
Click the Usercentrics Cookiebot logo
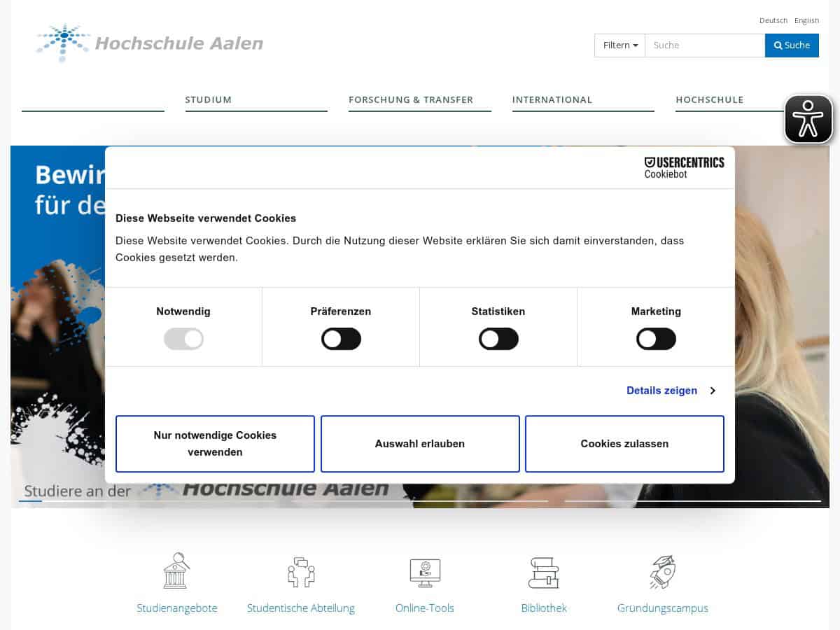click(684, 167)
